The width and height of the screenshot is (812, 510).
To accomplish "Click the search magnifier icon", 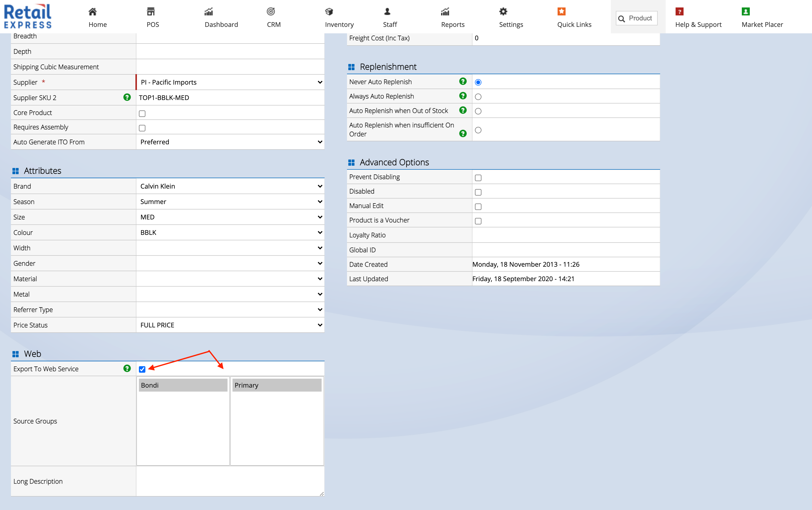I will click(622, 19).
